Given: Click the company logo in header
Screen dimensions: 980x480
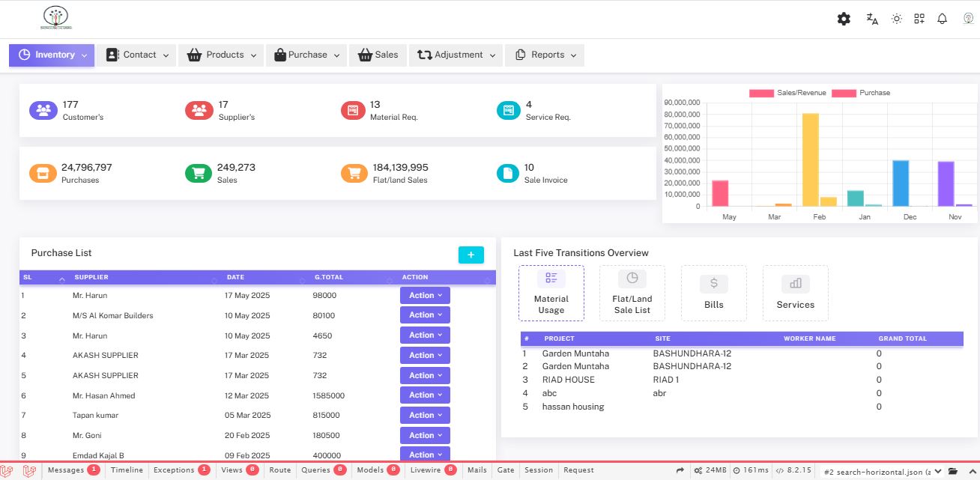Looking at the screenshot, I should click(55, 16).
